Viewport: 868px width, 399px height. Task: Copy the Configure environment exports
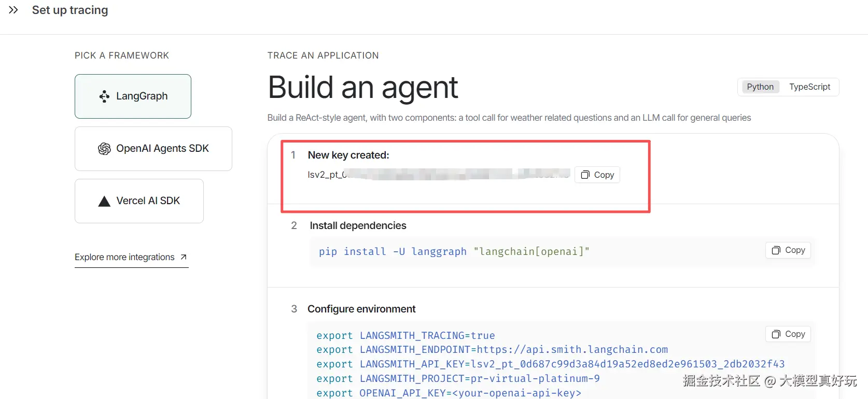click(788, 334)
